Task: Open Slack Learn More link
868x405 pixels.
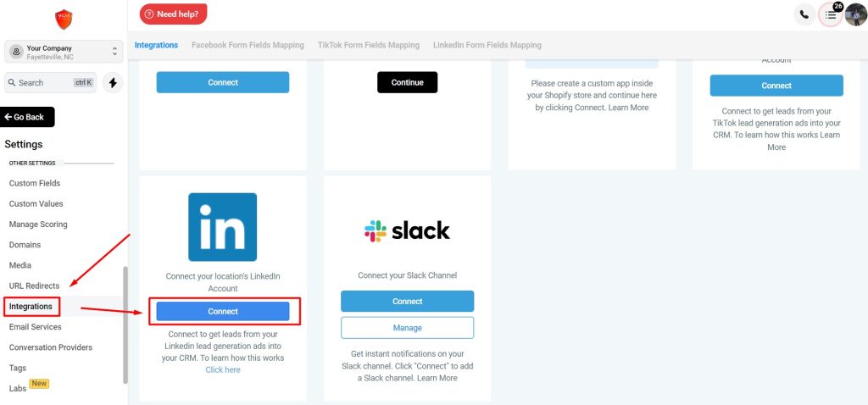Action: point(437,378)
